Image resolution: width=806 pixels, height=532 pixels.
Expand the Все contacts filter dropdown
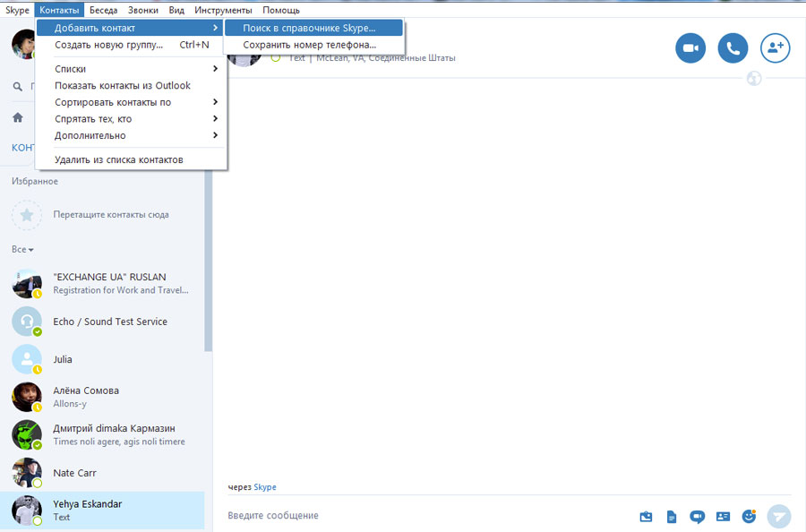click(x=22, y=249)
